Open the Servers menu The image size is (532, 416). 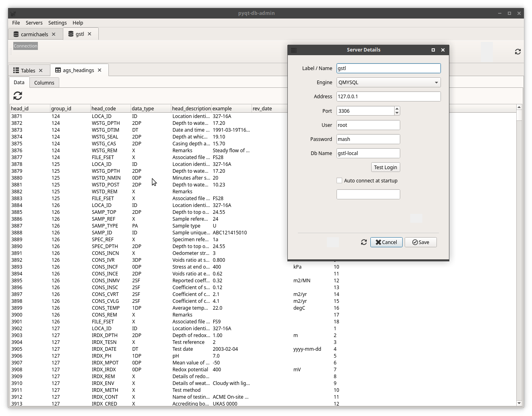point(34,23)
